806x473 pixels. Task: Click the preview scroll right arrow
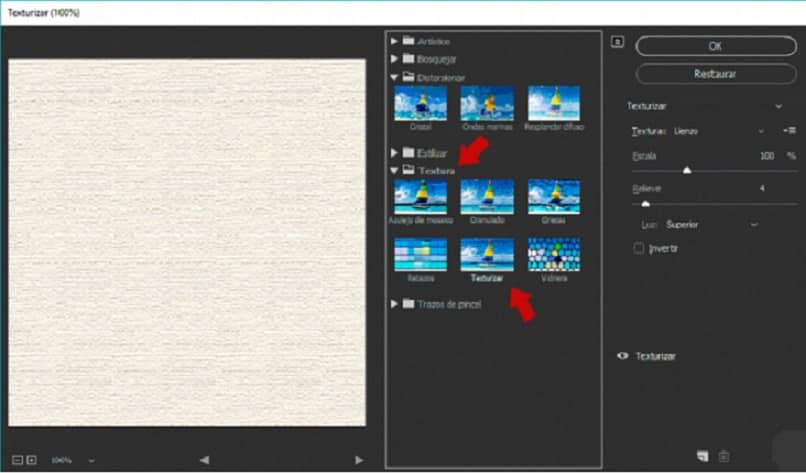(x=359, y=460)
